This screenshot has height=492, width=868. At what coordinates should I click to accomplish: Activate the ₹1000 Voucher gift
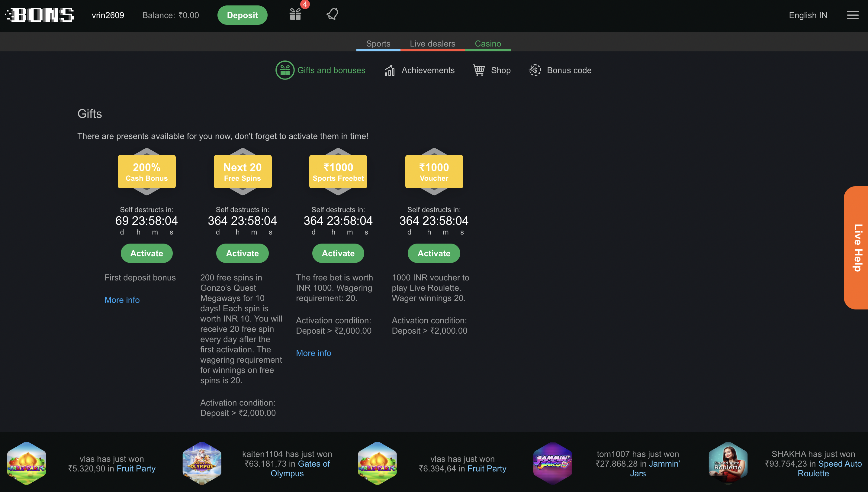[434, 253]
